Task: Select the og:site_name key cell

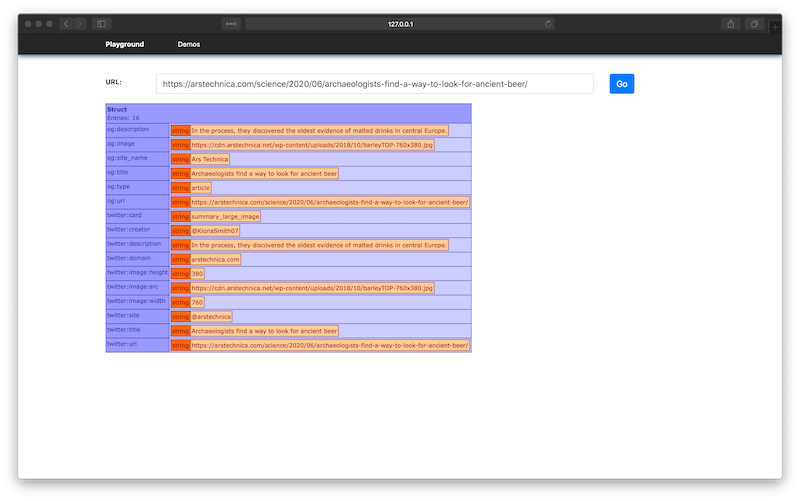Action: (138, 159)
